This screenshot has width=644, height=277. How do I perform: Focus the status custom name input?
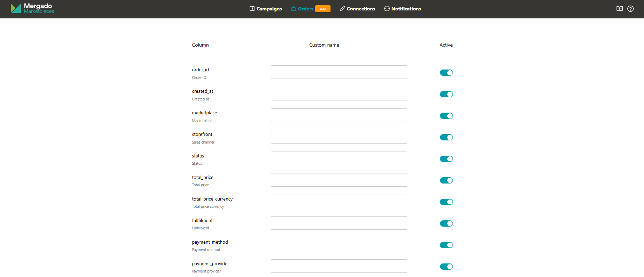click(339, 158)
